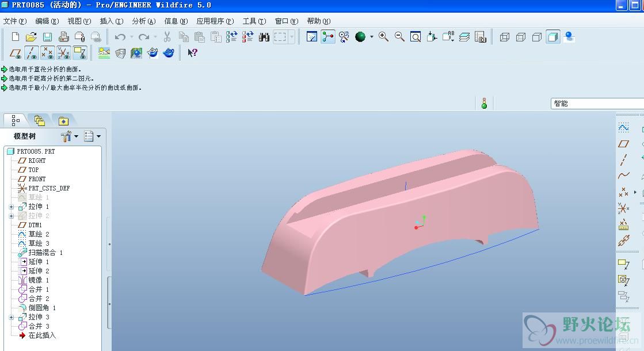Screen dimensions: 644x351
Task: Expand the 拉伸 2 feature node
Action: (12, 216)
